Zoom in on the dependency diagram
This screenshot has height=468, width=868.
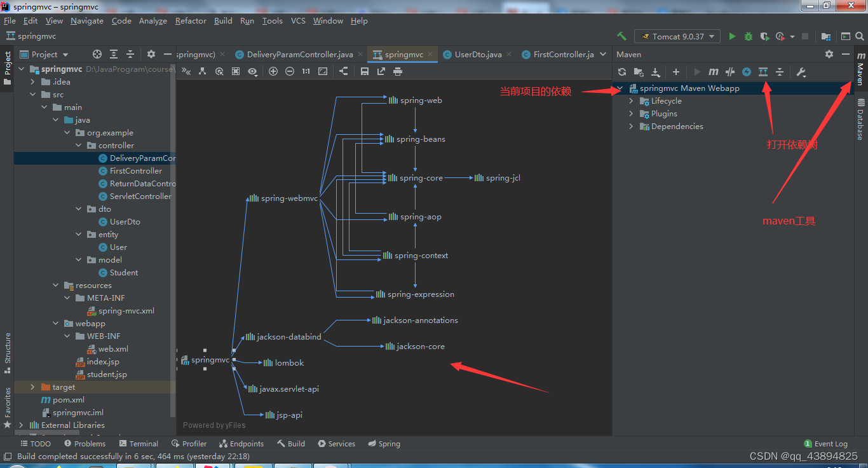273,71
